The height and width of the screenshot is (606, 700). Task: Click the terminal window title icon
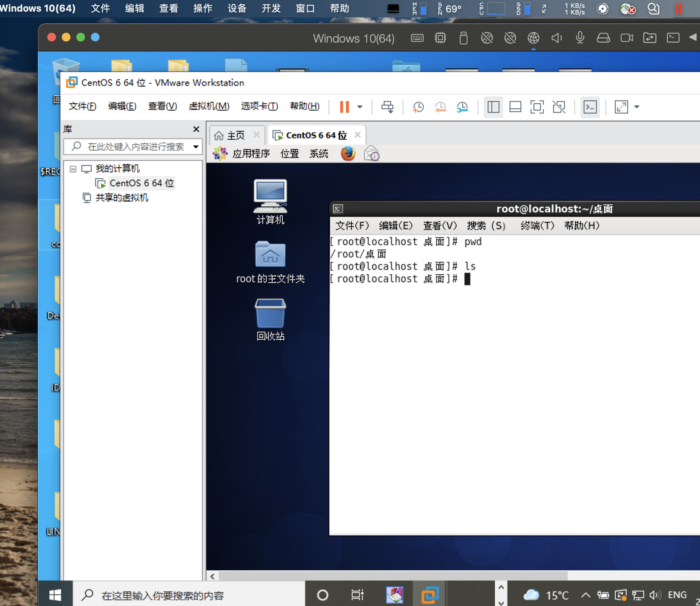(x=338, y=209)
